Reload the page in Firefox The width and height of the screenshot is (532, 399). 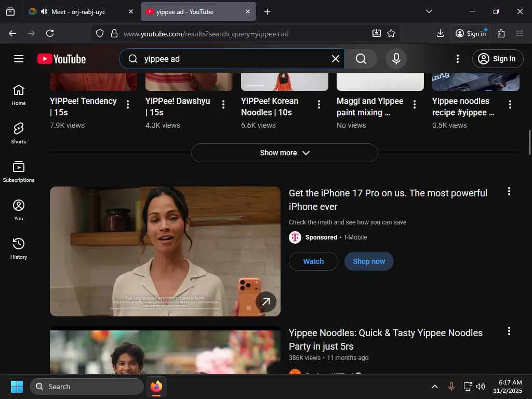click(x=50, y=33)
